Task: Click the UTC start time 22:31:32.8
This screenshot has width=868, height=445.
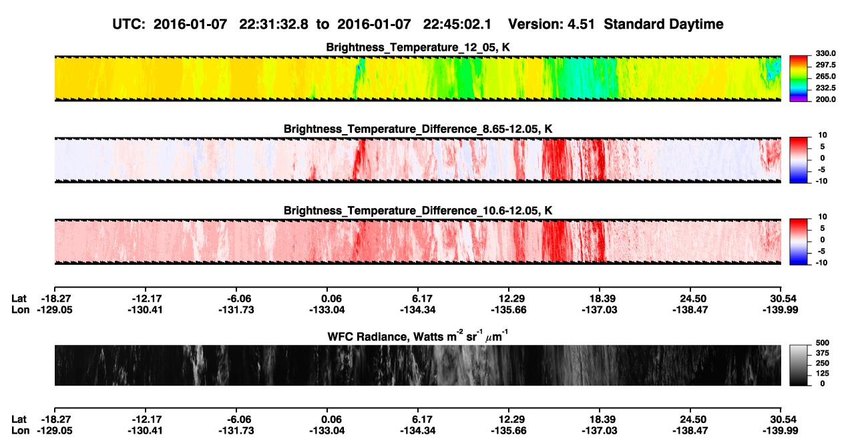Action: (275, 24)
